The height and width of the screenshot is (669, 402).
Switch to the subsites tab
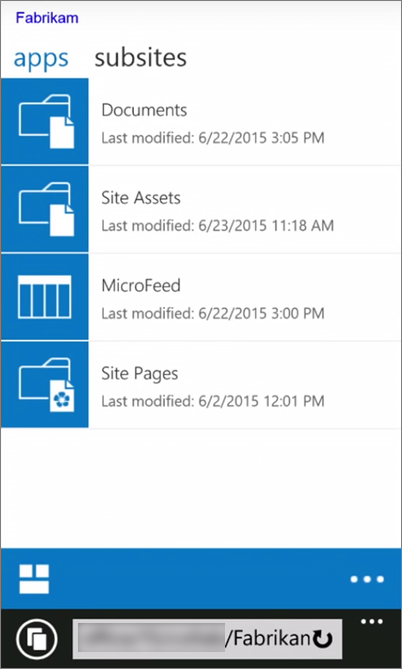[140, 58]
